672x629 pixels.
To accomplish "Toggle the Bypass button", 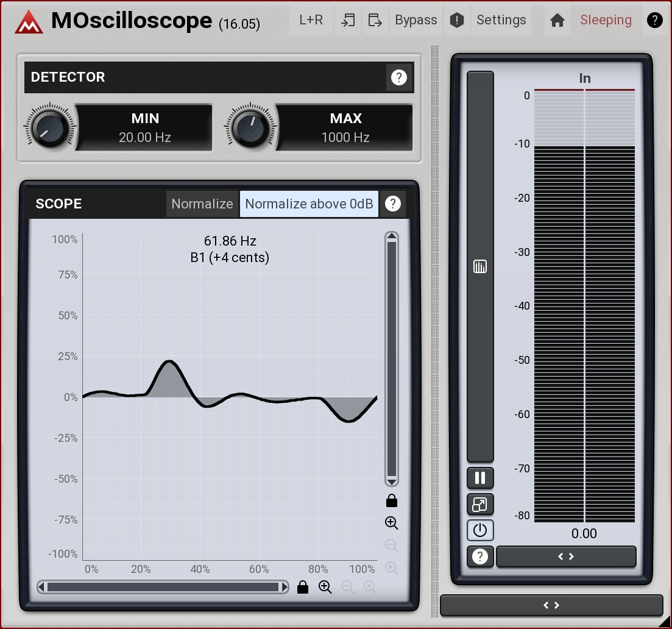I will coord(416,20).
